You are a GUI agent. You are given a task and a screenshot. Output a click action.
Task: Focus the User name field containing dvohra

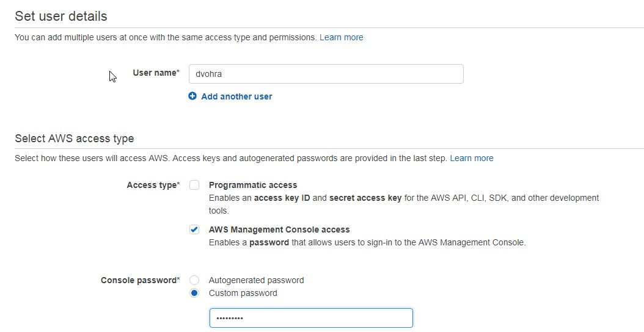(326, 74)
